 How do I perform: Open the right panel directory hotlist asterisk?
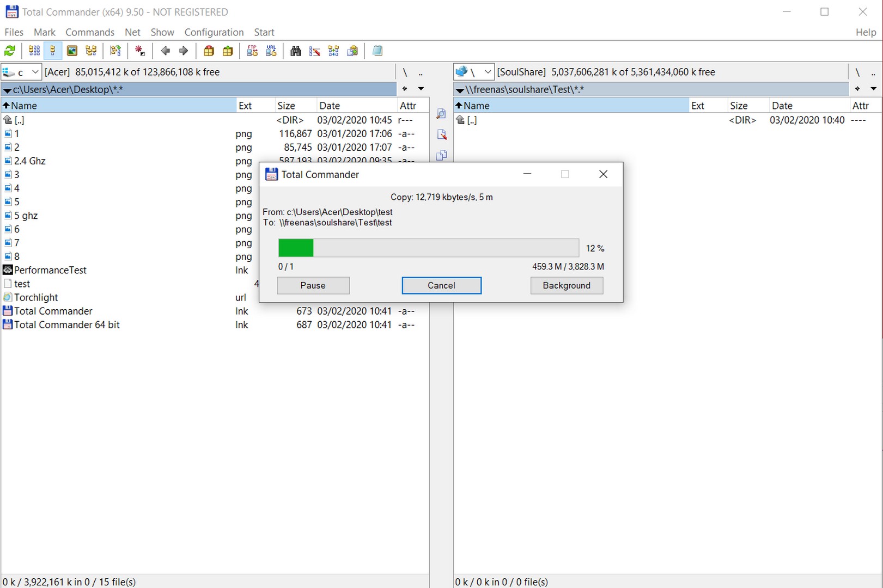857,89
